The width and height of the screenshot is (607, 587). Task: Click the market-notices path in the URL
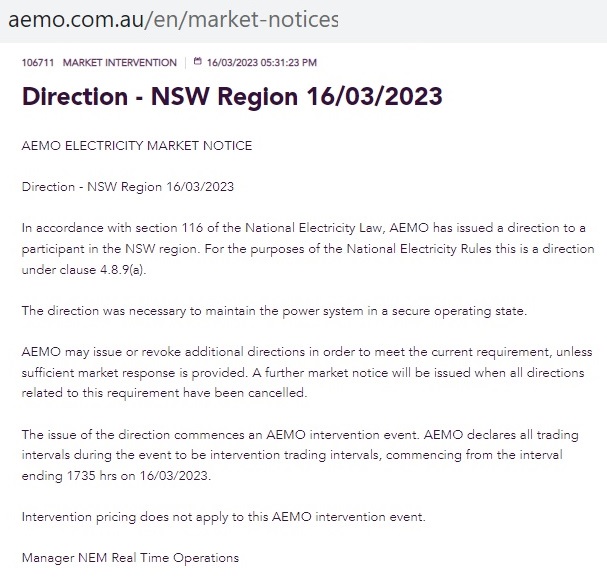263,19
